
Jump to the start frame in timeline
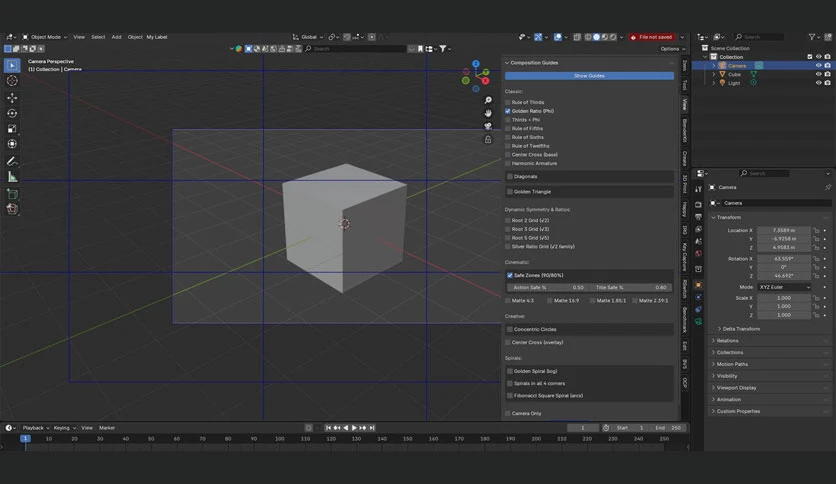[x=328, y=427]
